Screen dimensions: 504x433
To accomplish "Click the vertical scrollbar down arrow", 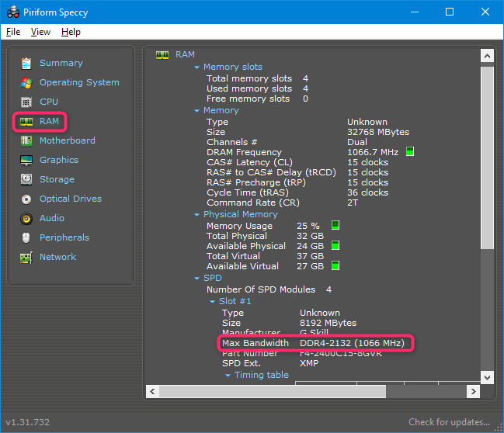I will click(x=487, y=376).
